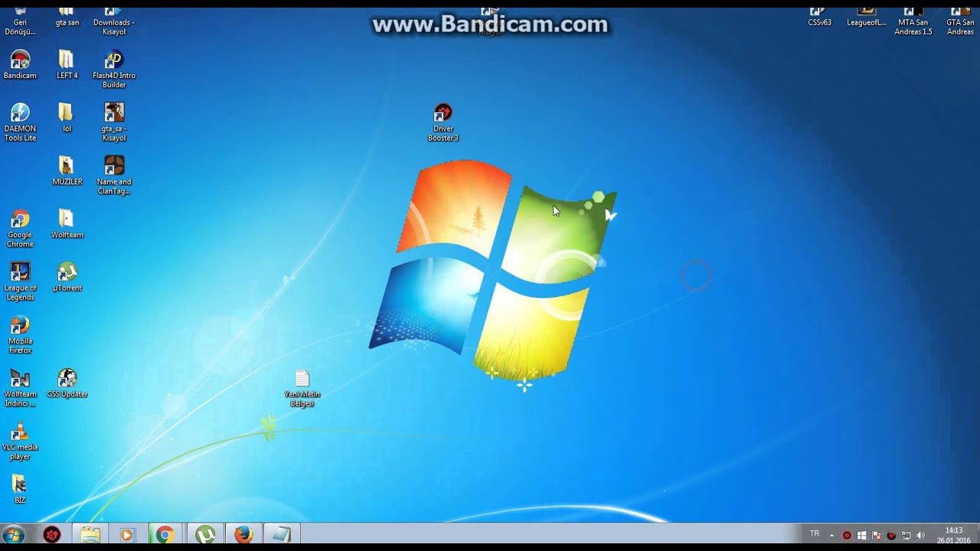The image size is (980, 551).
Task: Open the Geri Dönüşüm recycle bin icon
Action: 20,21
